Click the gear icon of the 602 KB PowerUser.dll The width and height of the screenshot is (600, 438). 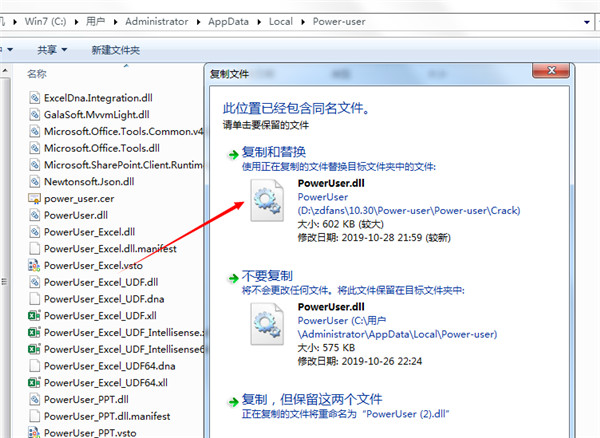coord(267,200)
